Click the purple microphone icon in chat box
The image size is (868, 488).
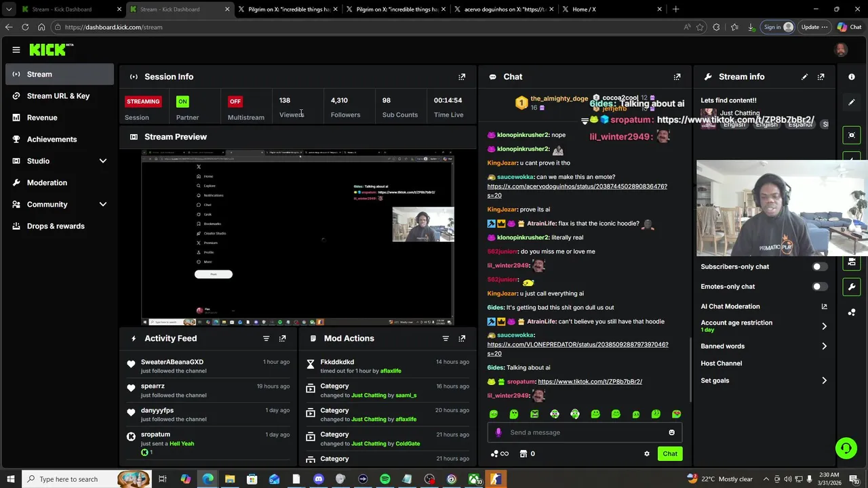point(498,432)
